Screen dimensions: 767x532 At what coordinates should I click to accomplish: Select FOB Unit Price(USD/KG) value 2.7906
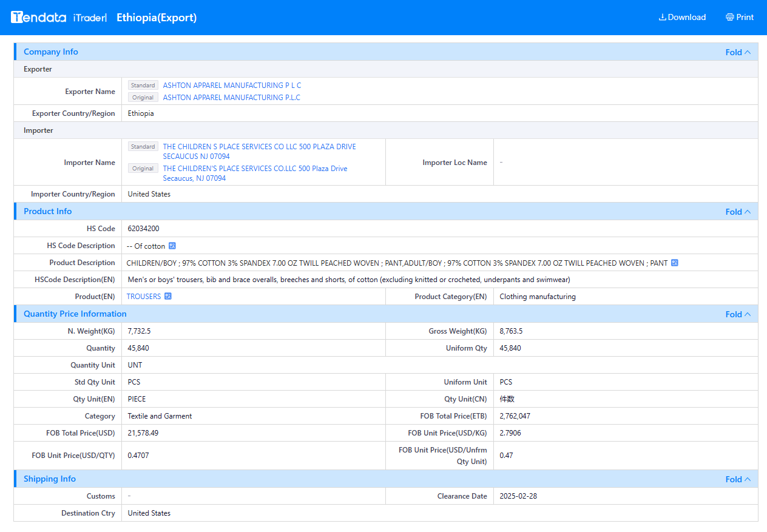(x=510, y=433)
